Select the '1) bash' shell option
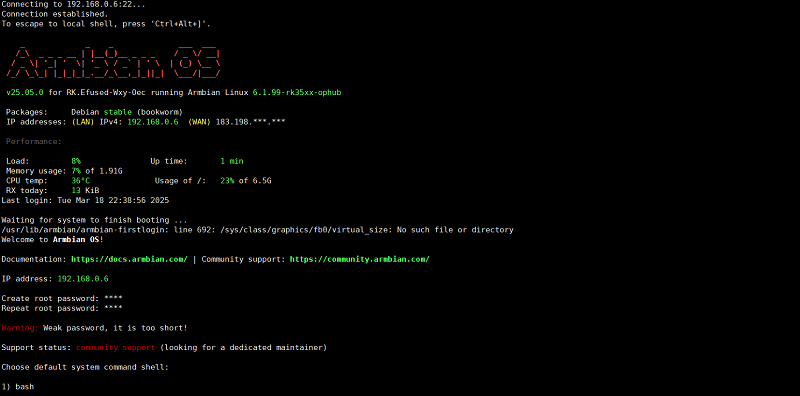Image resolution: width=800 pixels, height=396 pixels. coord(18,387)
